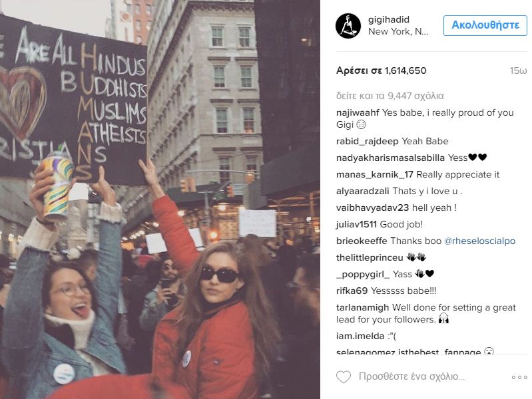Open commenter vaibhavyadav23's profile

click(372, 207)
